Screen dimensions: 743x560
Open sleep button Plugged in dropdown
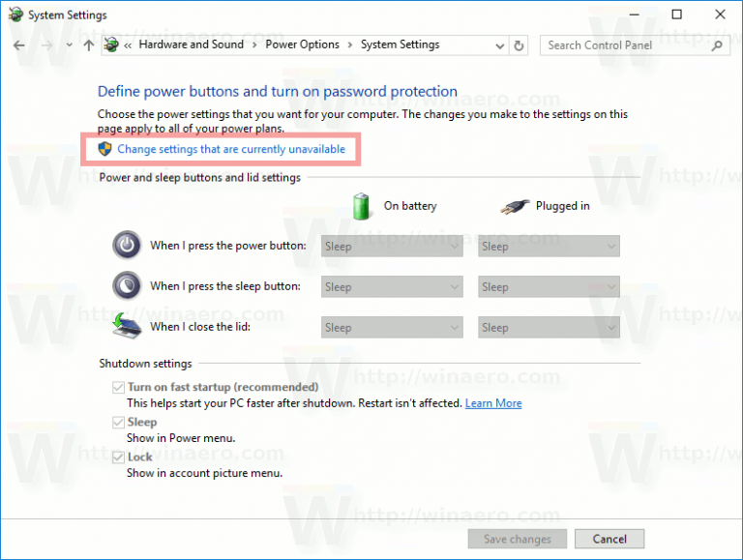pyautogui.click(x=549, y=287)
